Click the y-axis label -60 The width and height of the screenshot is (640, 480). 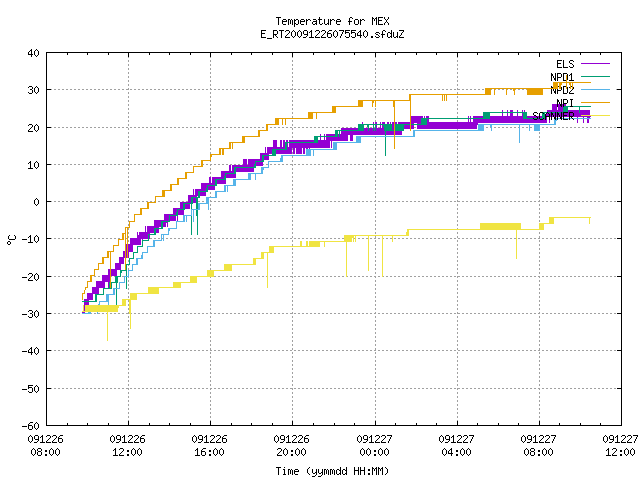click(31, 426)
